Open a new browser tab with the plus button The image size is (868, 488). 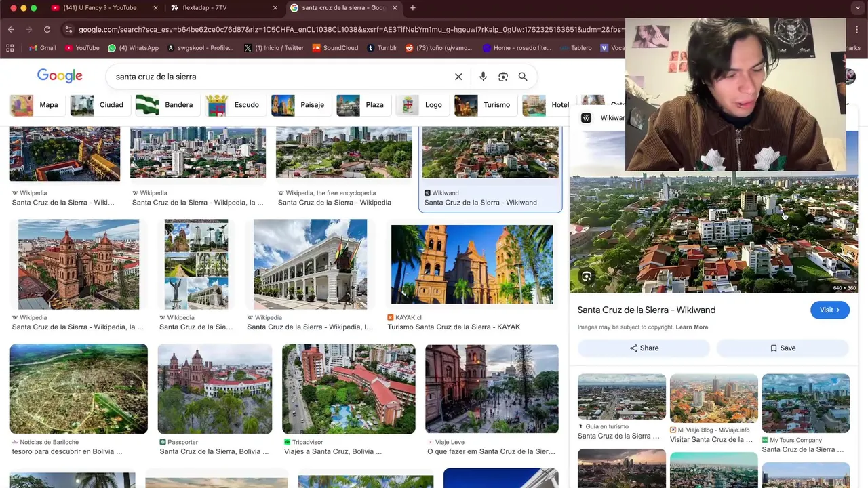[412, 7]
